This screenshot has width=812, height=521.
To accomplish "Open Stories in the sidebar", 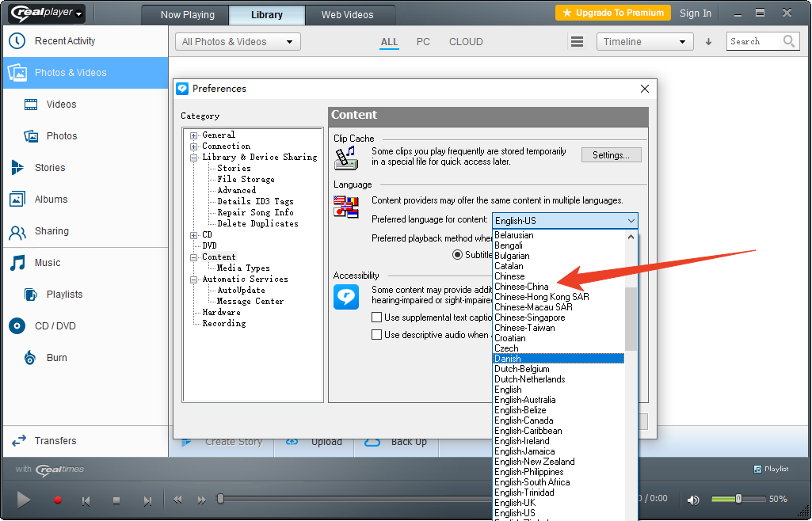I will click(49, 168).
